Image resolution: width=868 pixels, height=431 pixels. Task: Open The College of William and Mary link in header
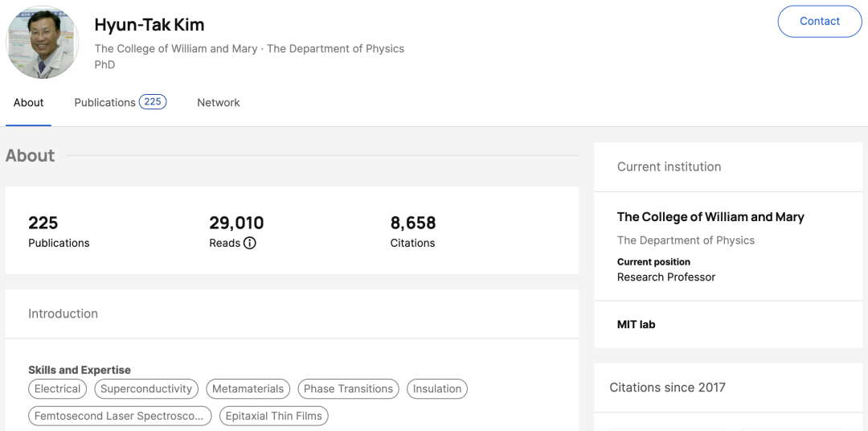[176, 49]
